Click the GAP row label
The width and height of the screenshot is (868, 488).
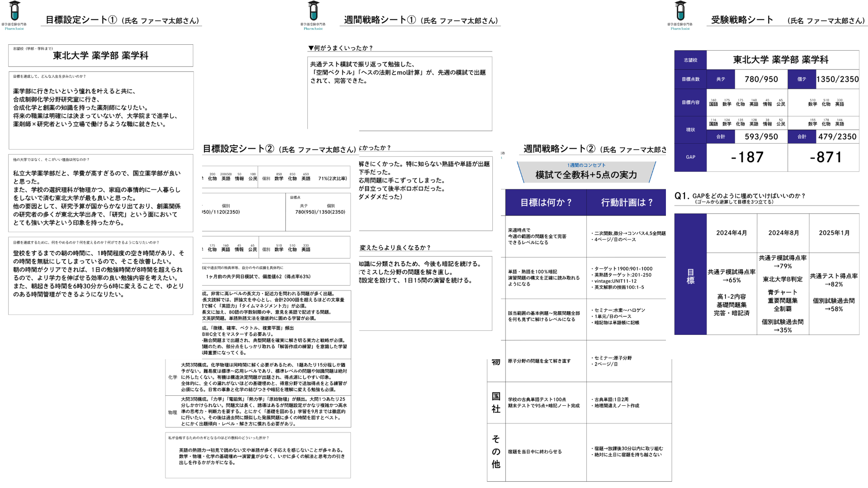690,157
